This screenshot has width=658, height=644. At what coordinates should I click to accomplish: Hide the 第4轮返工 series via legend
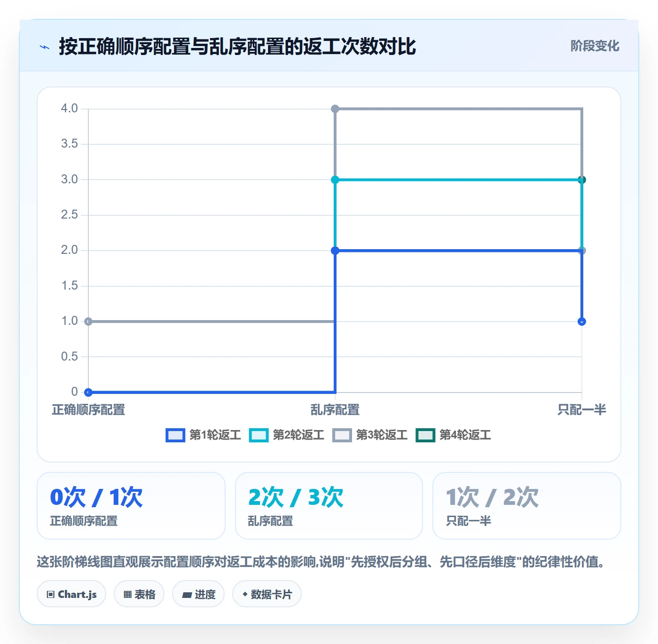pyautogui.click(x=453, y=435)
